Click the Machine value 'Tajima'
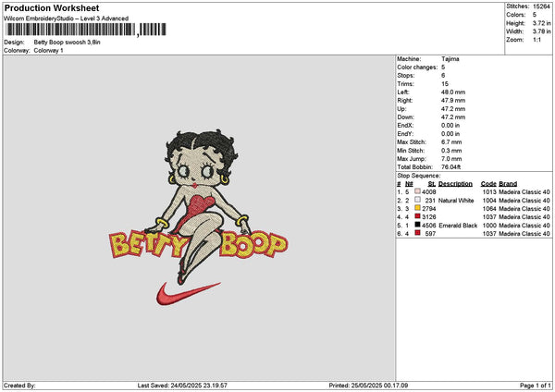This screenshot has height=392, width=555. coord(450,59)
